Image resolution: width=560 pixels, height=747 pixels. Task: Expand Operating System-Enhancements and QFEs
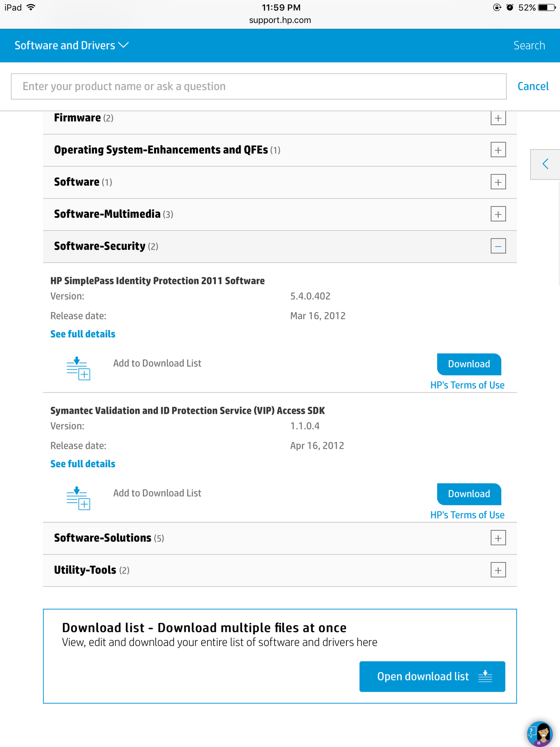(498, 150)
